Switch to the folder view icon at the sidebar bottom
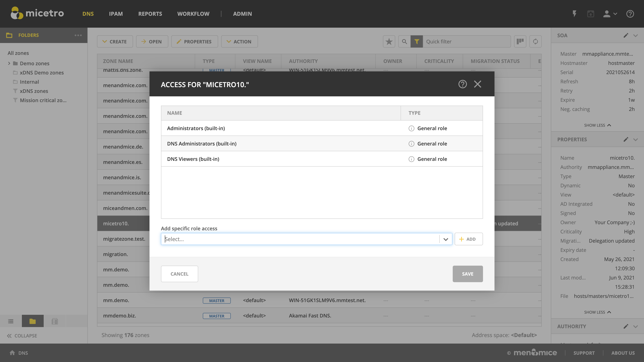Screen dimensions: 644x362 point(33,321)
